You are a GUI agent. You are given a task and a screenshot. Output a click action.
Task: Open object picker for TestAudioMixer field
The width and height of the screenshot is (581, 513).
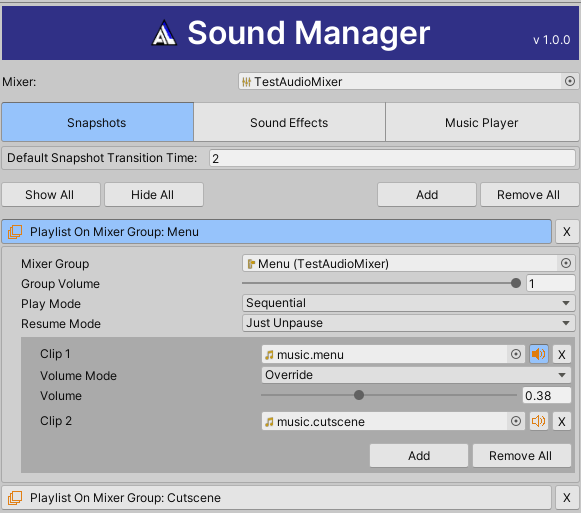point(570,81)
